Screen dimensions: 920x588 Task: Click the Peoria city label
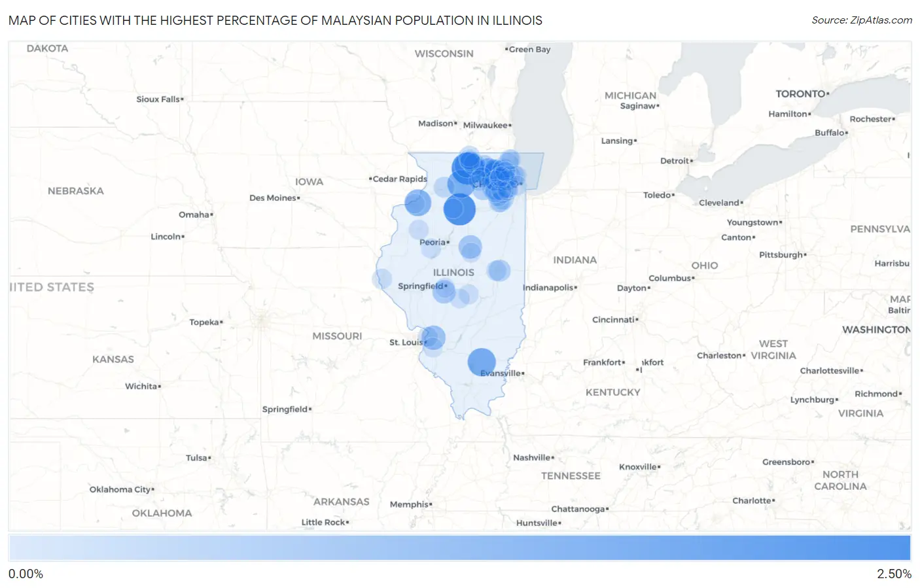434,242
